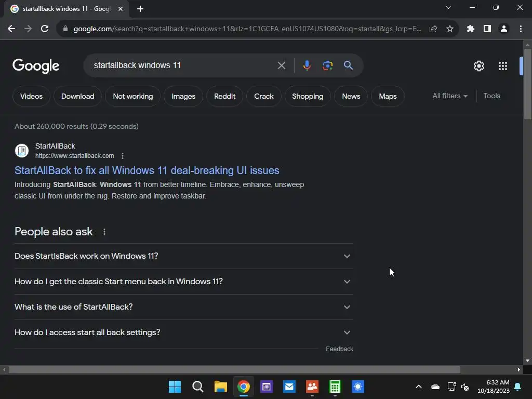Expand 'Does StartIsBack work on Windows 11?'

pyautogui.click(x=183, y=256)
